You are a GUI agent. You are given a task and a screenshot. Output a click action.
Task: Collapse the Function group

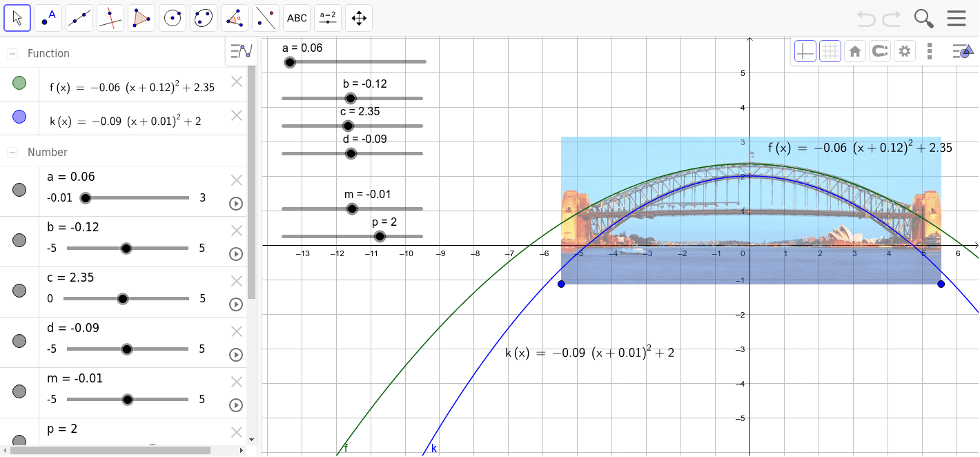(x=12, y=53)
